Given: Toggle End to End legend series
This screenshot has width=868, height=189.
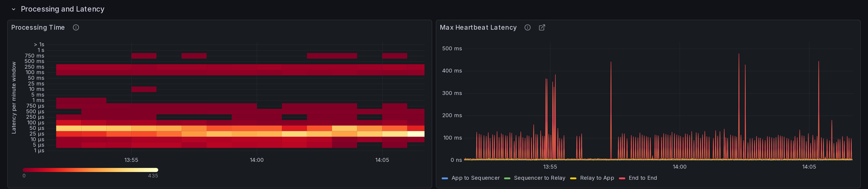Looking at the screenshot, I should tap(643, 178).
